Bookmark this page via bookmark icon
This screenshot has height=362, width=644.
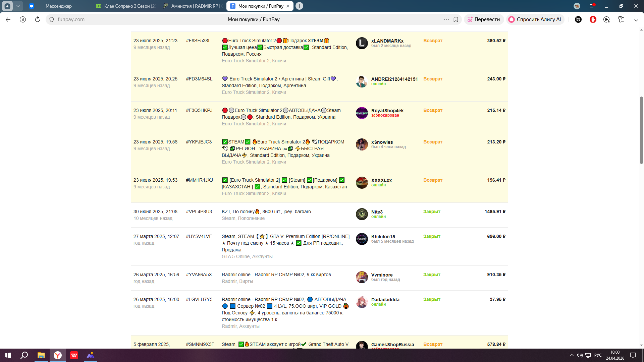[456, 19]
